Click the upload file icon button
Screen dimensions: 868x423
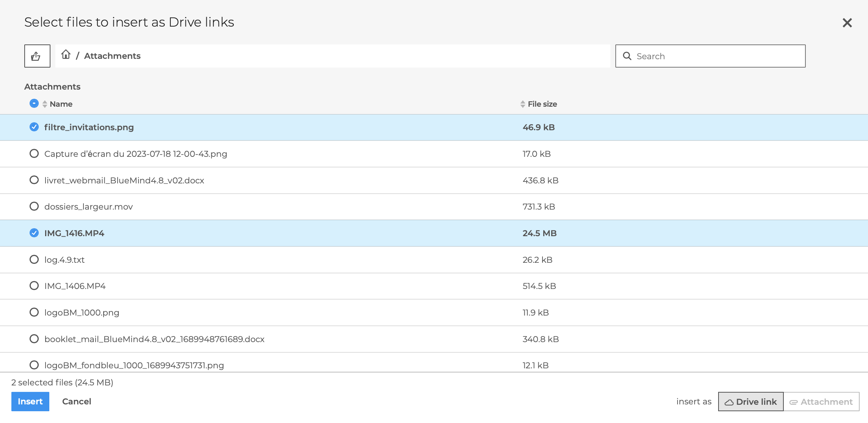pyautogui.click(x=37, y=56)
